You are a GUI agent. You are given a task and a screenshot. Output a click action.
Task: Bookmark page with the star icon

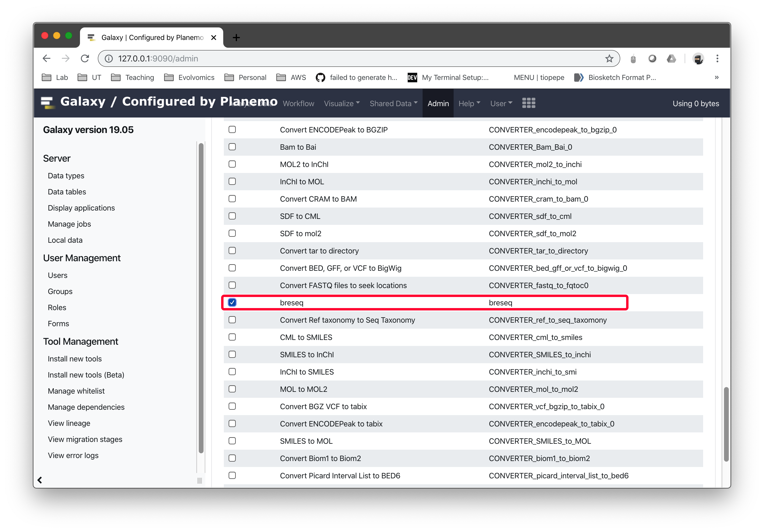609,58
